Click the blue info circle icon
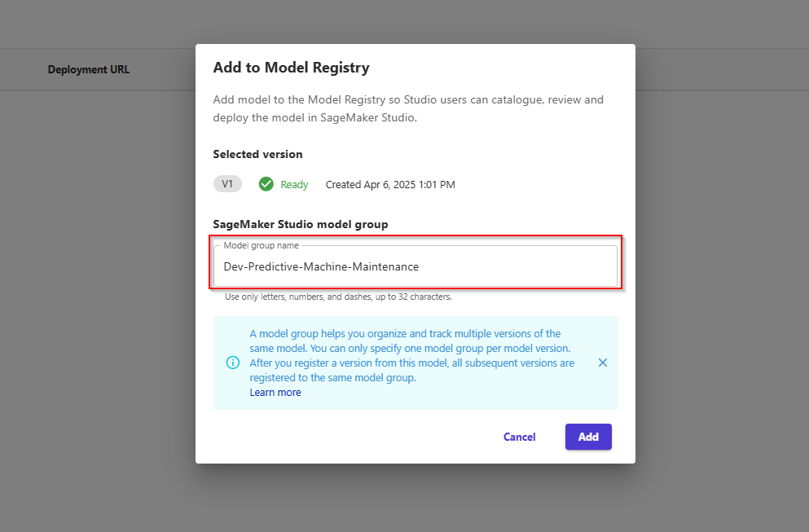 pyautogui.click(x=233, y=363)
